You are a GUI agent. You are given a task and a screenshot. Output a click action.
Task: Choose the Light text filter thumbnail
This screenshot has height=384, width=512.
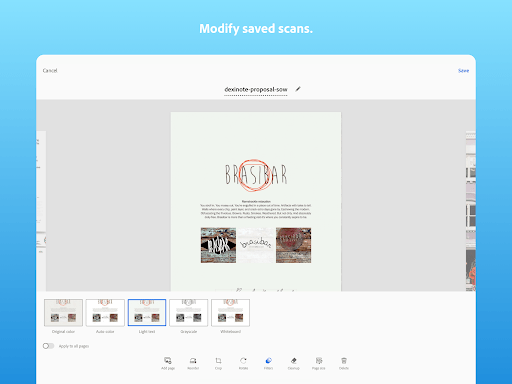(x=147, y=313)
